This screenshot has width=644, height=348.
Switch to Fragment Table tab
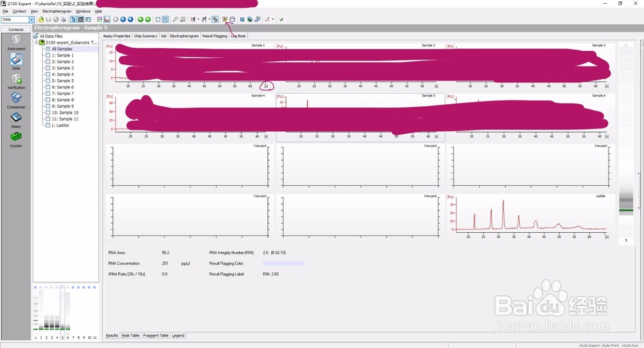[x=156, y=336]
